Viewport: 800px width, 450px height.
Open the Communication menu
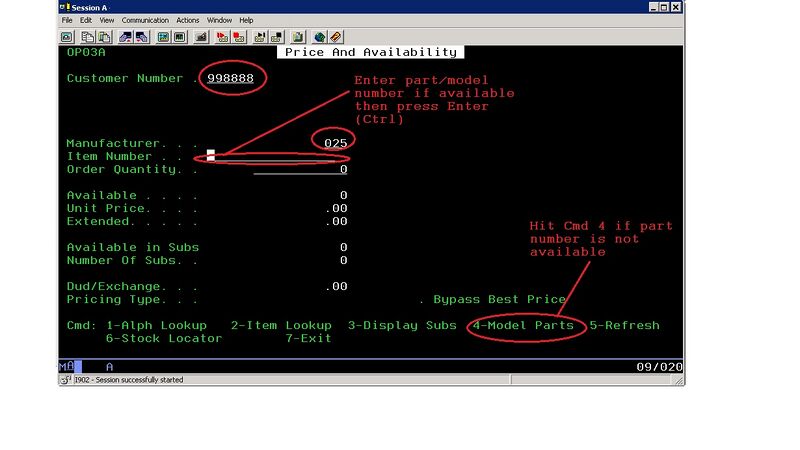pyautogui.click(x=145, y=20)
